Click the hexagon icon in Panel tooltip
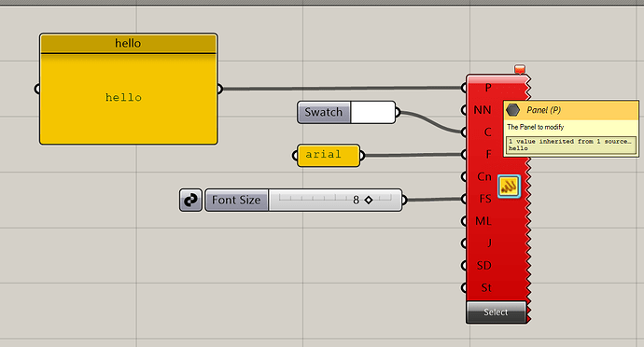The image size is (644, 347). click(x=512, y=110)
